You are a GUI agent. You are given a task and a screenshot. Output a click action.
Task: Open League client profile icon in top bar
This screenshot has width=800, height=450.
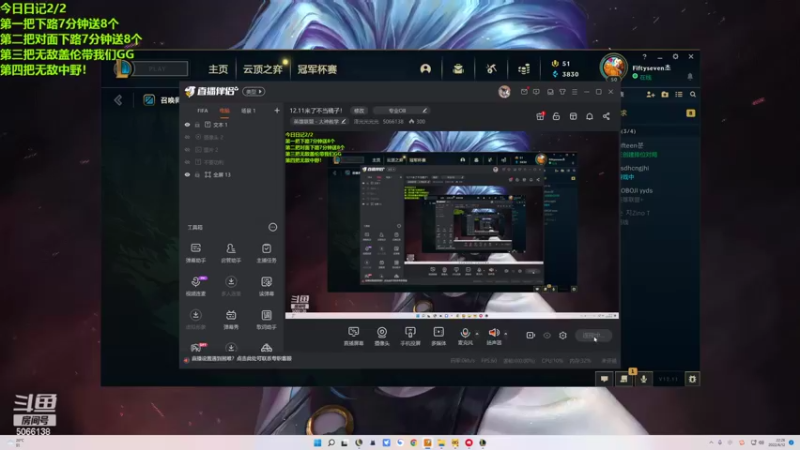tap(426, 69)
